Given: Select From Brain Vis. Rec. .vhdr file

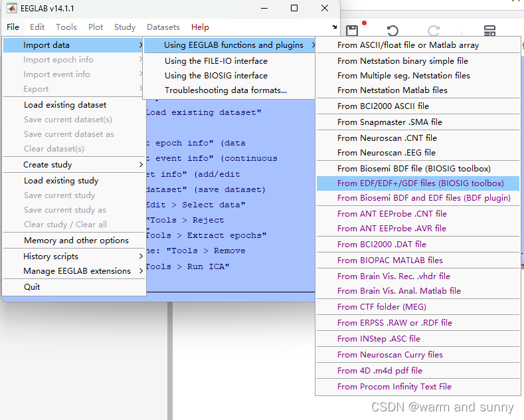Looking at the screenshot, I should point(418,276).
